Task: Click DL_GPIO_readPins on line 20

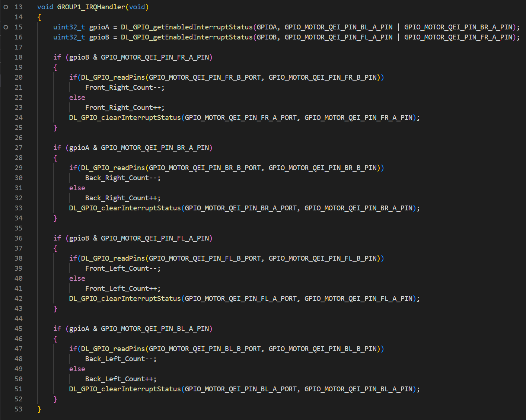Action: (113, 77)
